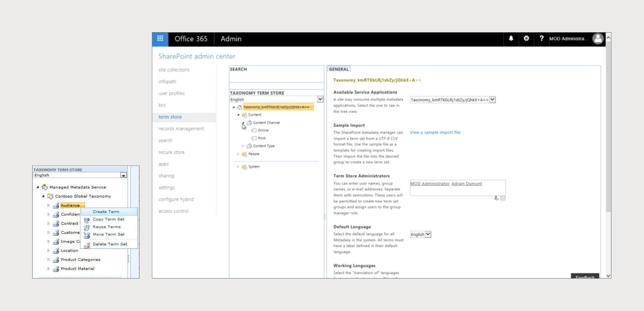Image resolution: width=644 pixels, height=311 pixels.
Task: Expand the System group node
Action: (238, 167)
